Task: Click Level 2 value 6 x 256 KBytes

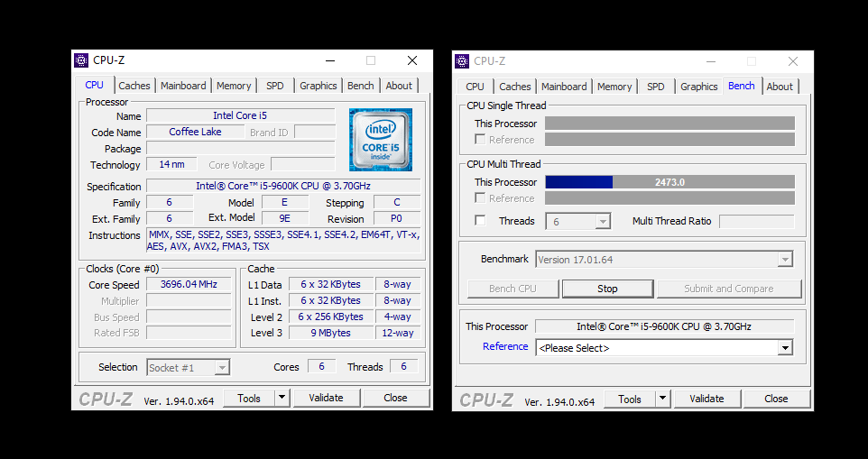Action: 330,317
